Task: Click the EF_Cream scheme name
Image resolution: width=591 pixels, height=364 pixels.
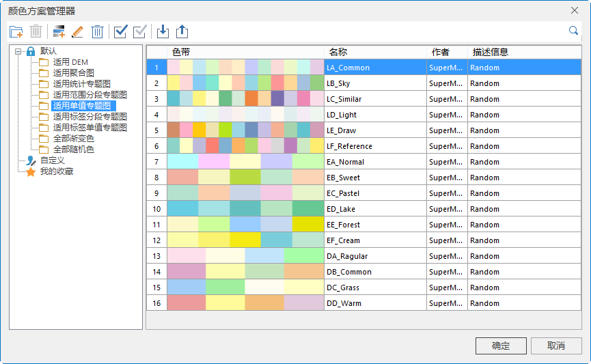Action: tap(343, 240)
